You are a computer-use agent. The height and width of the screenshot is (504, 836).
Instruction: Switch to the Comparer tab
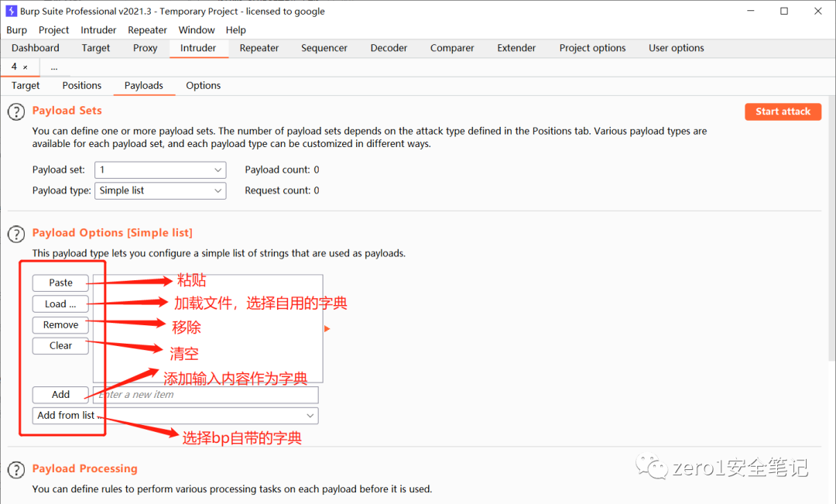[452, 48]
